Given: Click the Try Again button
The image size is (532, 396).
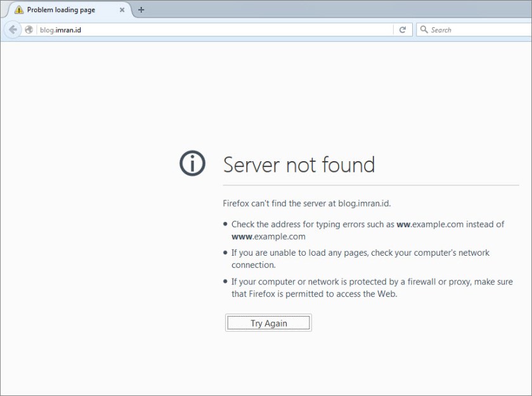Looking at the screenshot, I should 268,322.
